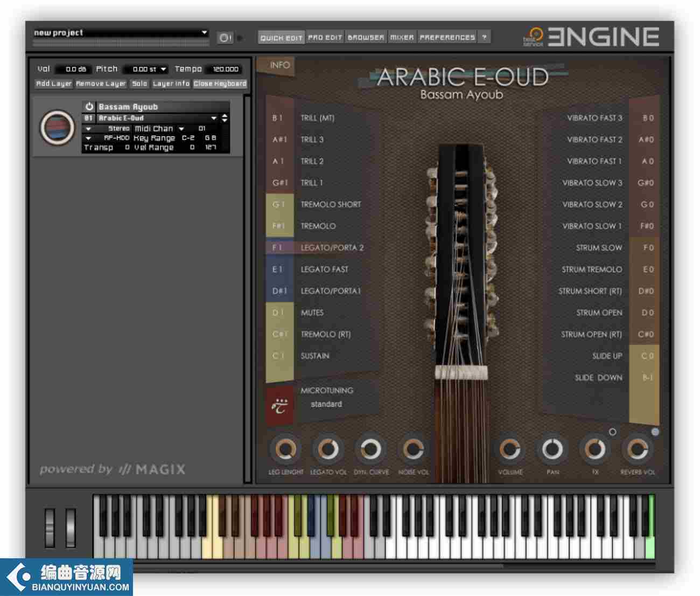Click the Key Range low value C-2
Image resolution: width=700 pixels, height=596 pixels.
tap(188, 138)
